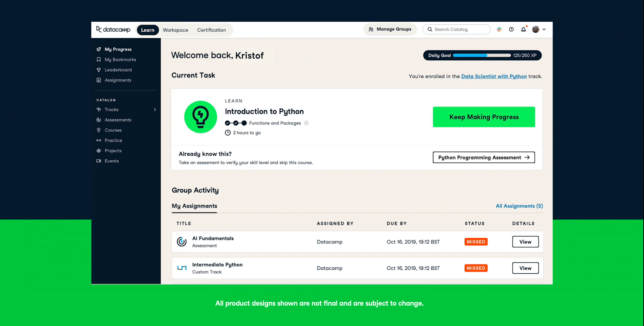
Task: Click the Courses pin icon
Action: pyautogui.click(x=99, y=130)
